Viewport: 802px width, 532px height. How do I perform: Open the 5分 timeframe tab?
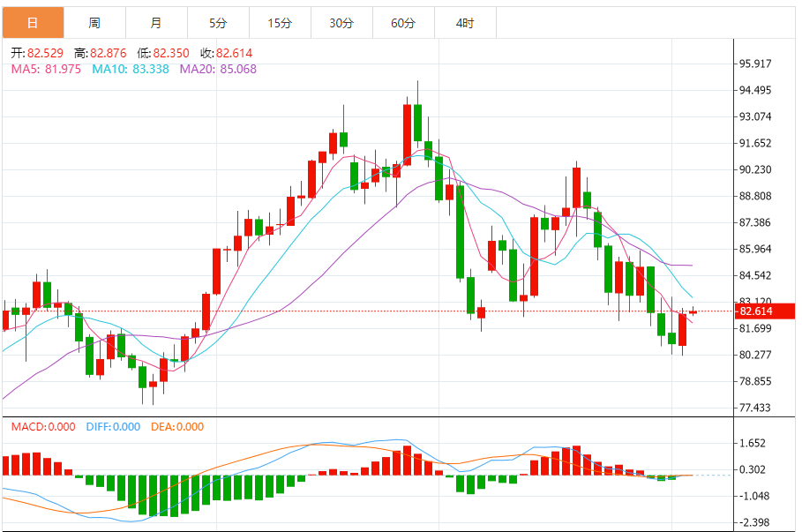coord(219,23)
